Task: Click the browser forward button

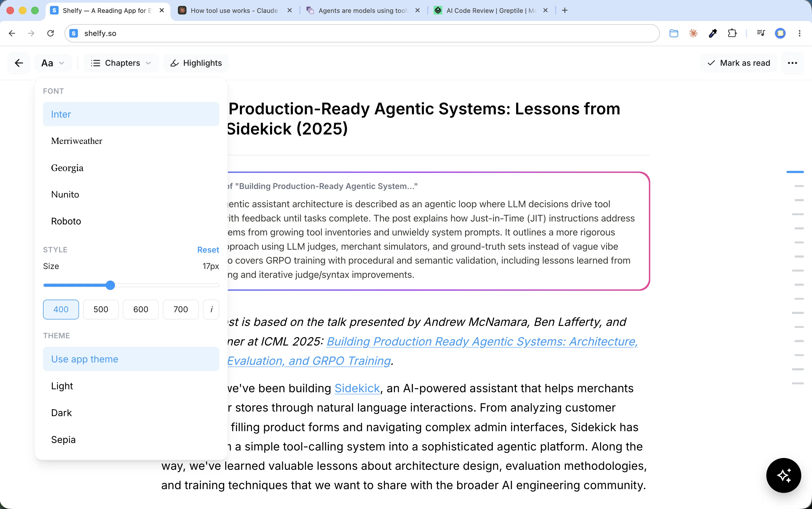Action: [31, 33]
